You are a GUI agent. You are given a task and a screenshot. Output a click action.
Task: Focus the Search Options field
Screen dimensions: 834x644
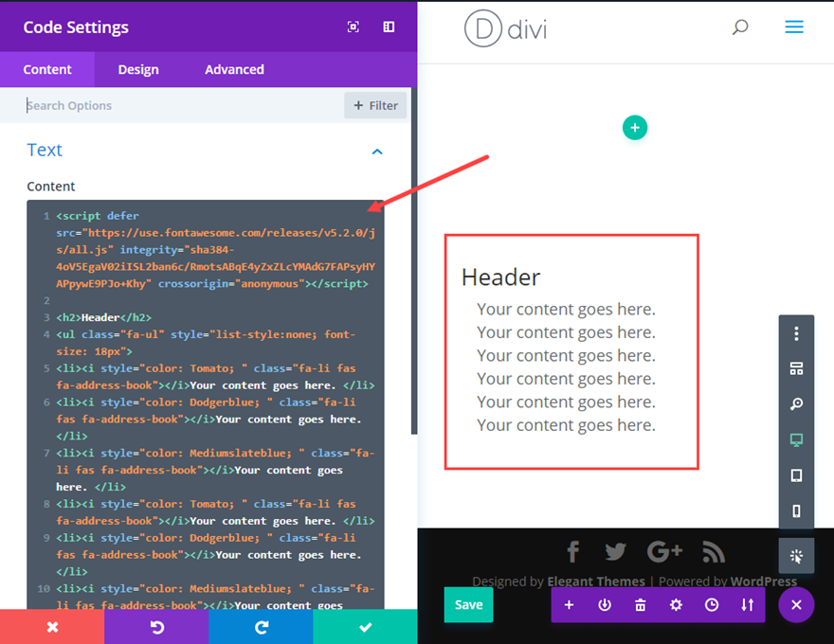pyautogui.click(x=181, y=105)
